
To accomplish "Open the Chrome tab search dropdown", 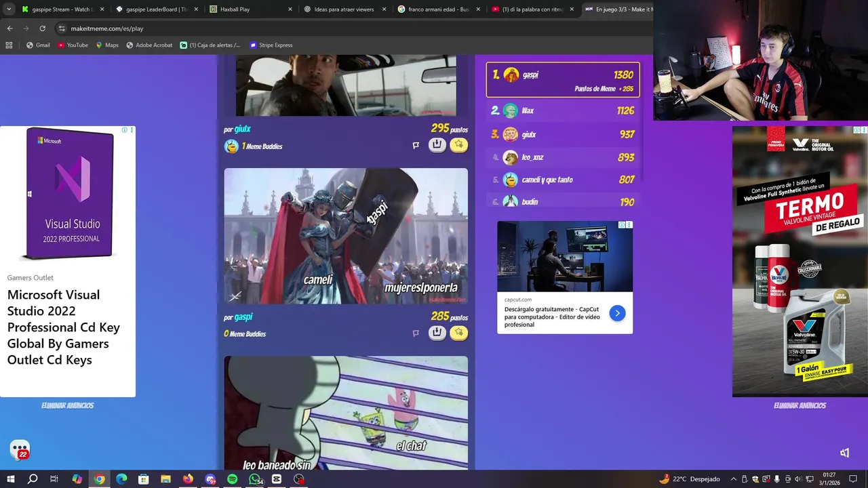I will click(9, 9).
